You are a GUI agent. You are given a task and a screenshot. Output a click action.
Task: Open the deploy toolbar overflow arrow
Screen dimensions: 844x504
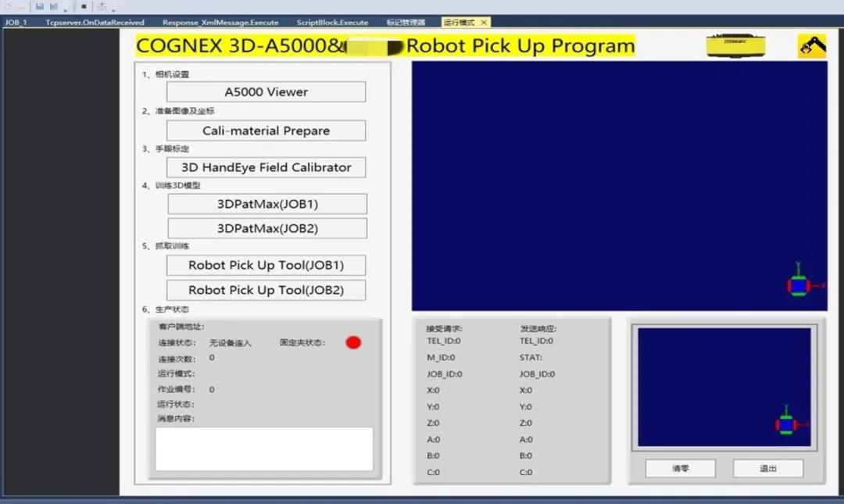(113, 10)
